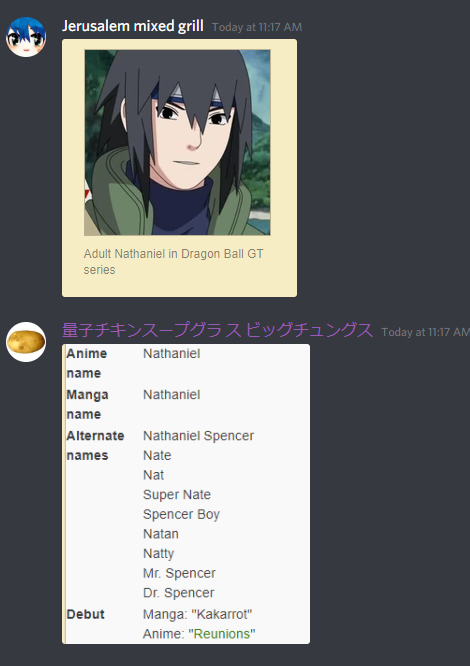Click the first message timestamp
The width and height of the screenshot is (470, 666).
click(257, 27)
